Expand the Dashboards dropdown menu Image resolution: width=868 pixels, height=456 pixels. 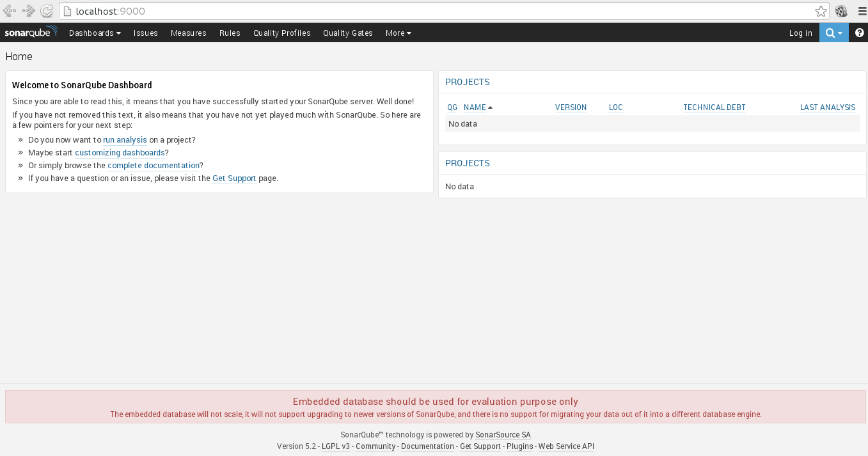tap(95, 33)
